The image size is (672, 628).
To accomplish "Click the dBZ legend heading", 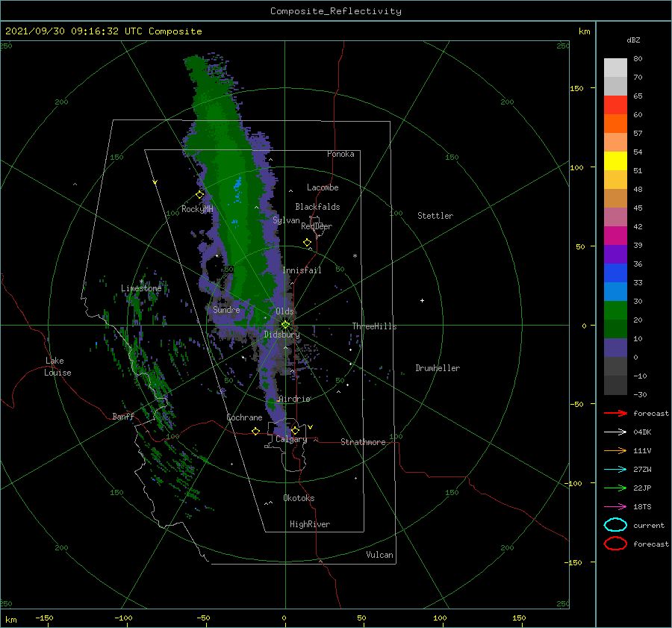I will 633,40.
